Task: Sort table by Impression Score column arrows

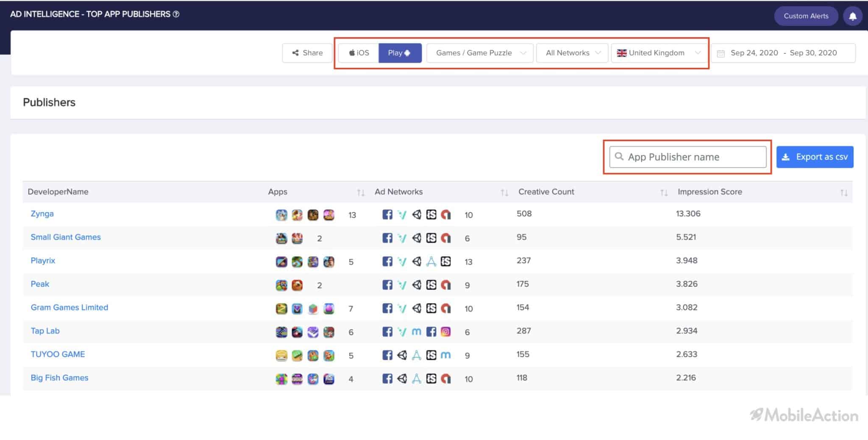Action: [844, 193]
